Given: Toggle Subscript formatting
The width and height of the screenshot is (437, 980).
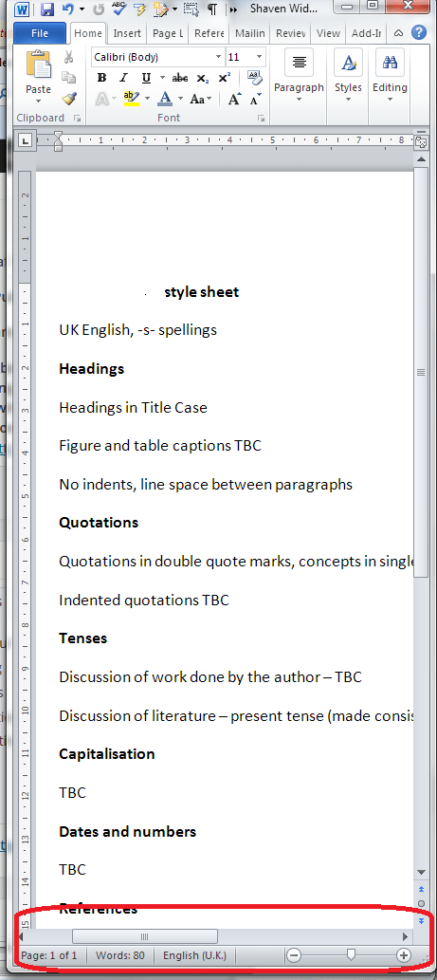Looking at the screenshot, I should coord(203,78).
